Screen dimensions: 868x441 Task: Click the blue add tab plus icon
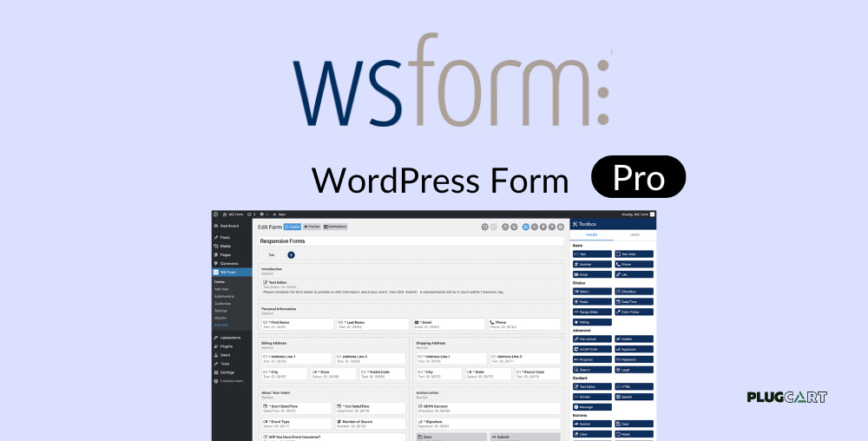(291, 254)
